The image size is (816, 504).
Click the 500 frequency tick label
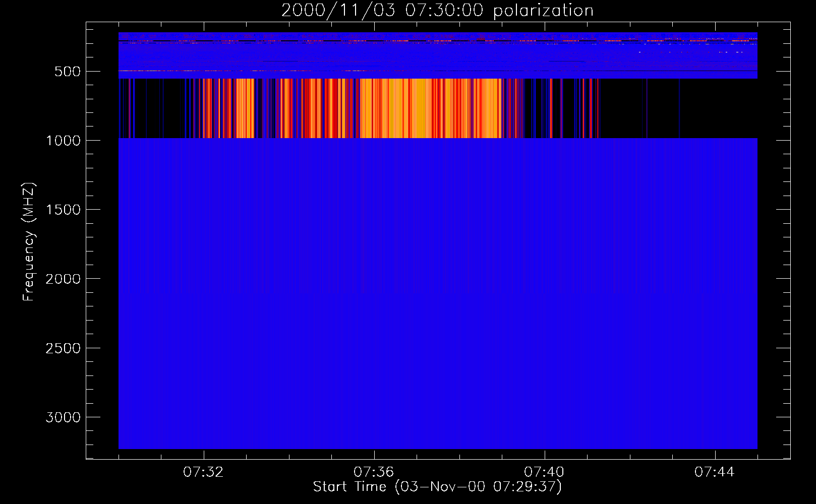click(x=68, y=72)
